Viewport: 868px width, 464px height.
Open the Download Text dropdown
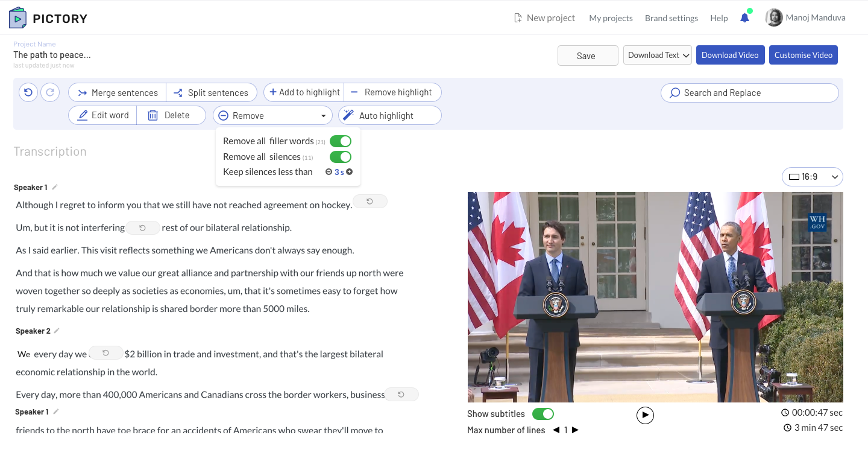tap(656, 55)
